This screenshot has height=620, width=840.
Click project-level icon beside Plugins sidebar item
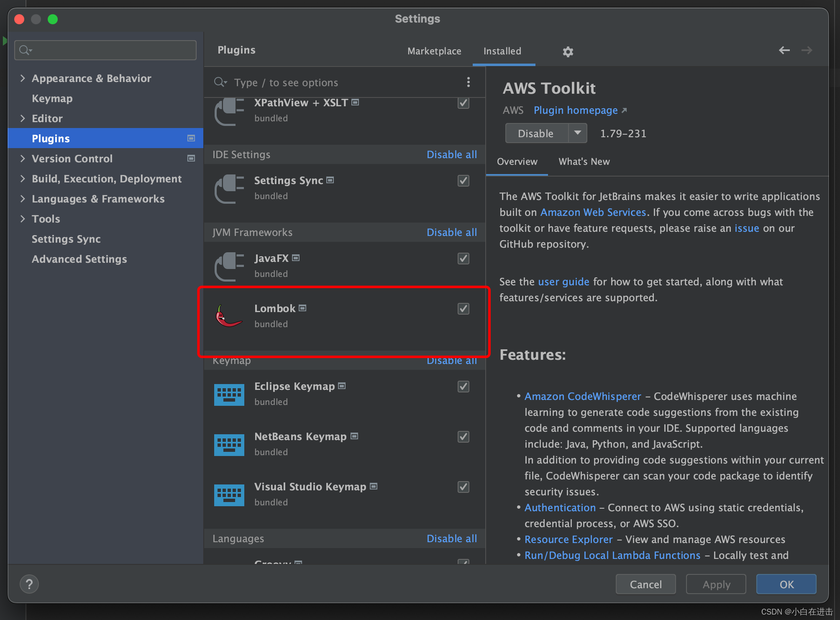click(191, 138)
